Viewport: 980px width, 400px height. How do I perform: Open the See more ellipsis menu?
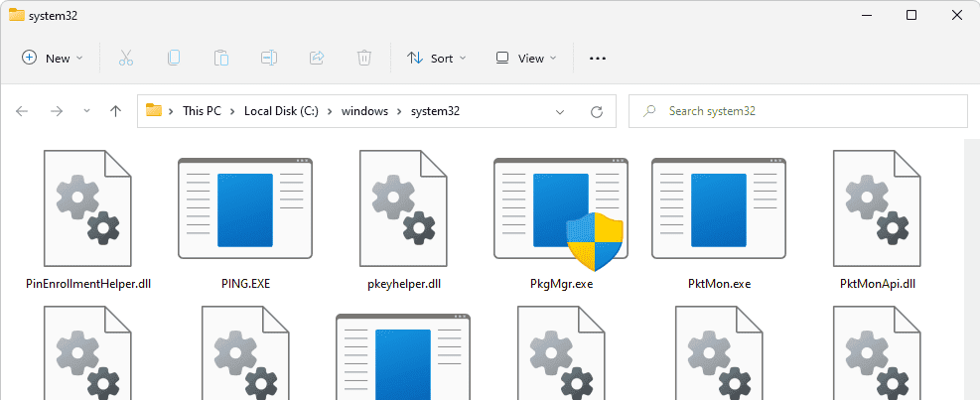tap(598, 59)
